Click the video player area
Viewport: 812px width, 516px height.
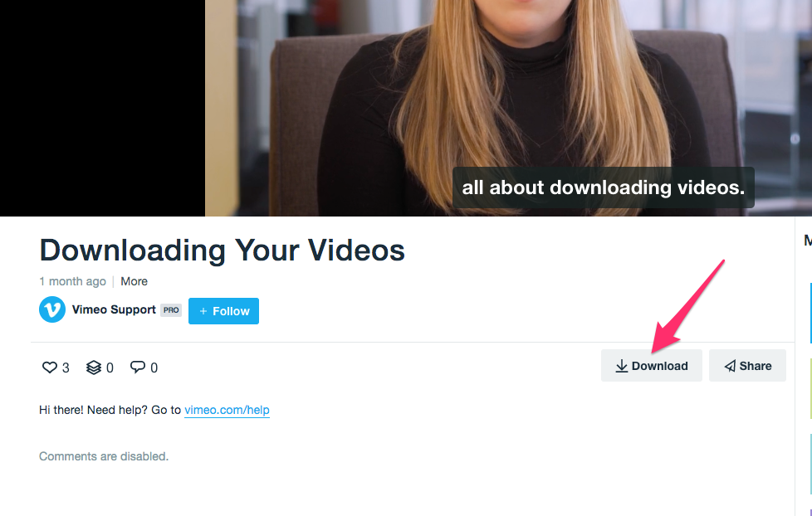(x=406, y=108)
